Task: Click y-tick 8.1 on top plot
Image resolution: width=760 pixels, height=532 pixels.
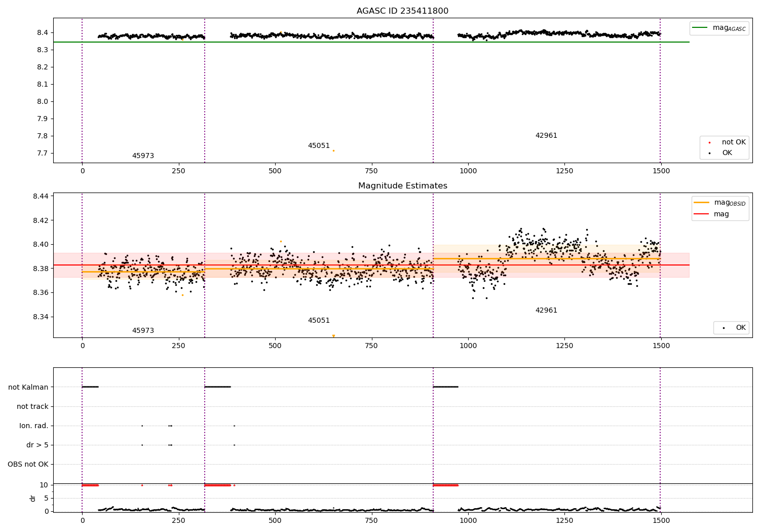Action: 43,85
